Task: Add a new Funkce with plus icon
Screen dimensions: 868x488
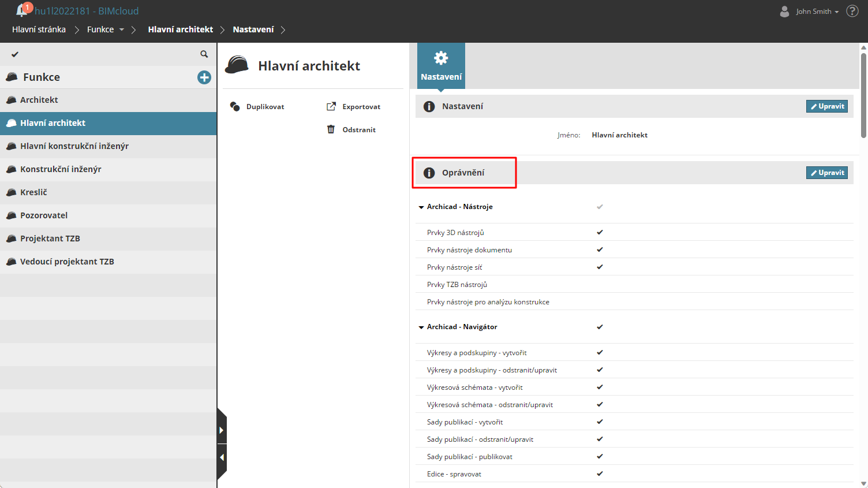Action: (204, 77)
